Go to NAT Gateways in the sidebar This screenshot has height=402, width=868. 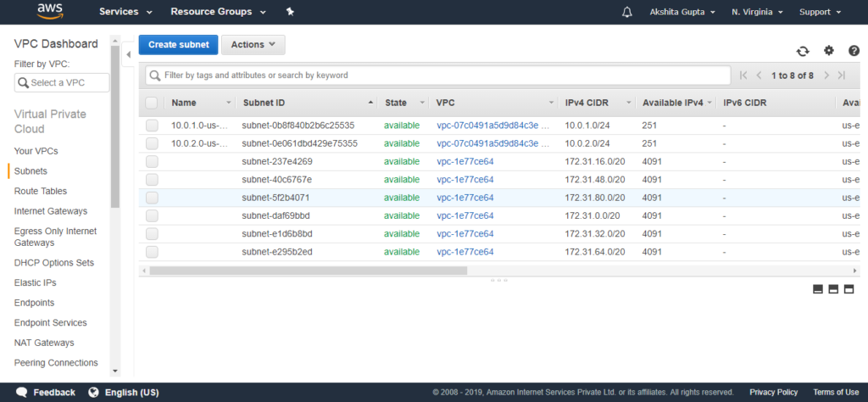click(44, 343)
